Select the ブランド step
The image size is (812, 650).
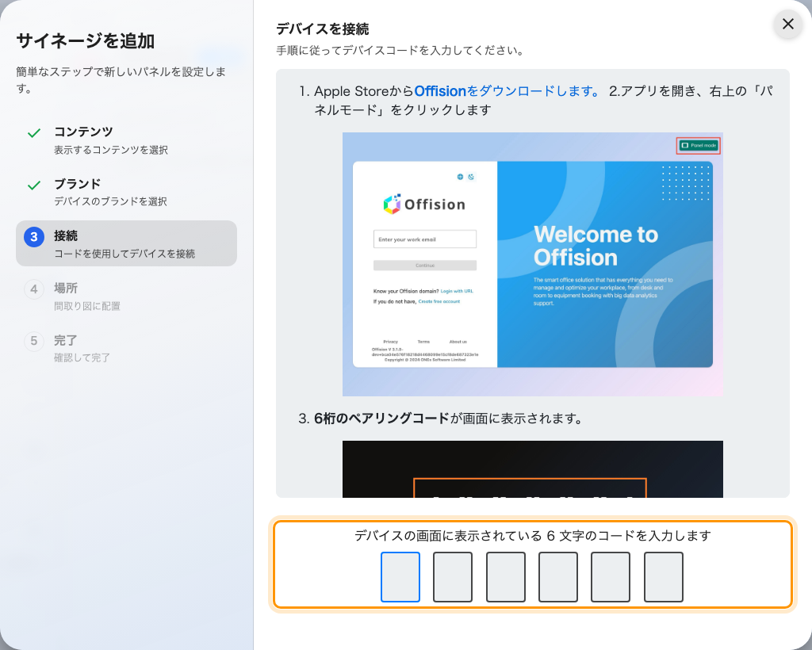(x=126, y=192)
